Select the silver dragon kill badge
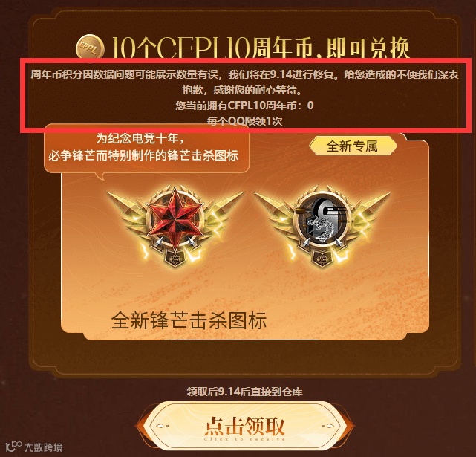The image size is (476, 457). pos(322,226)
